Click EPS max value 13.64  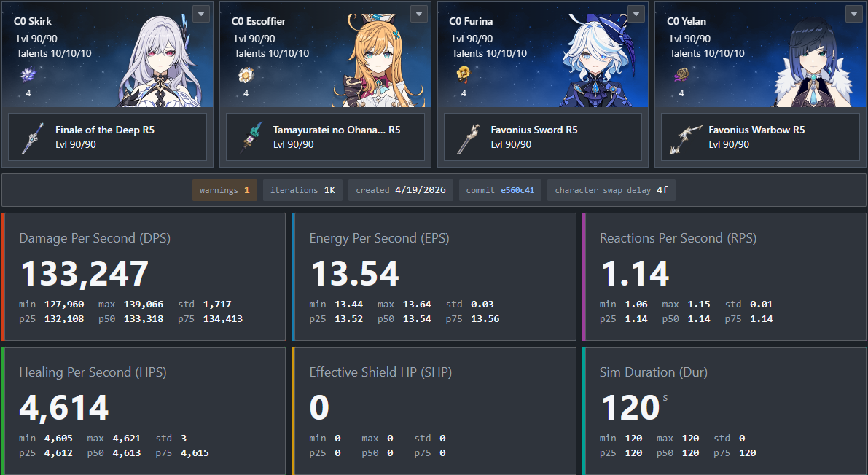[417, 305]
